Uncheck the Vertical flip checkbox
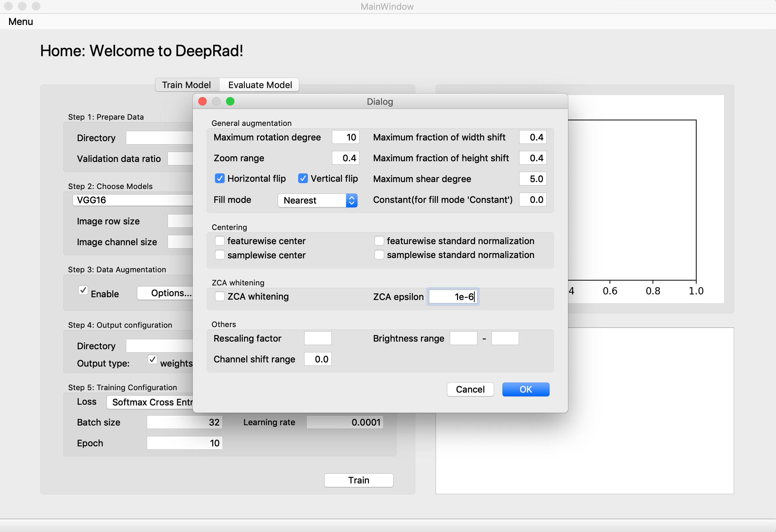 (303, 179)
